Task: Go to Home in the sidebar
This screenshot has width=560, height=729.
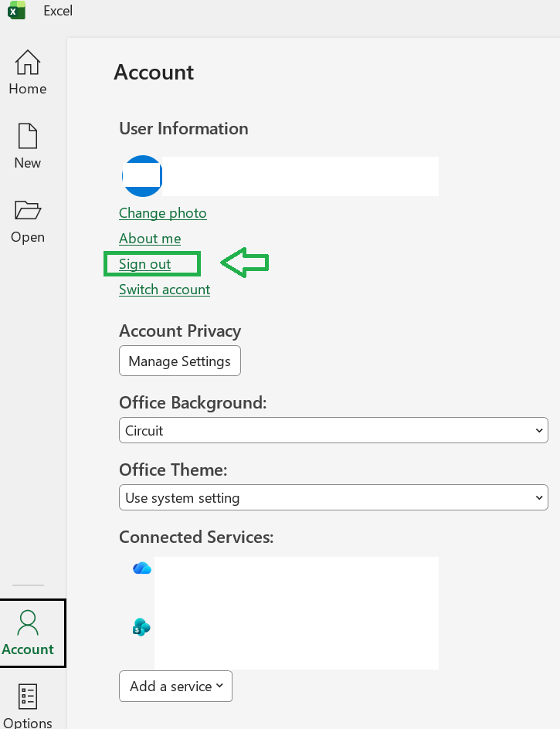Action: click(x=28, y=73)
